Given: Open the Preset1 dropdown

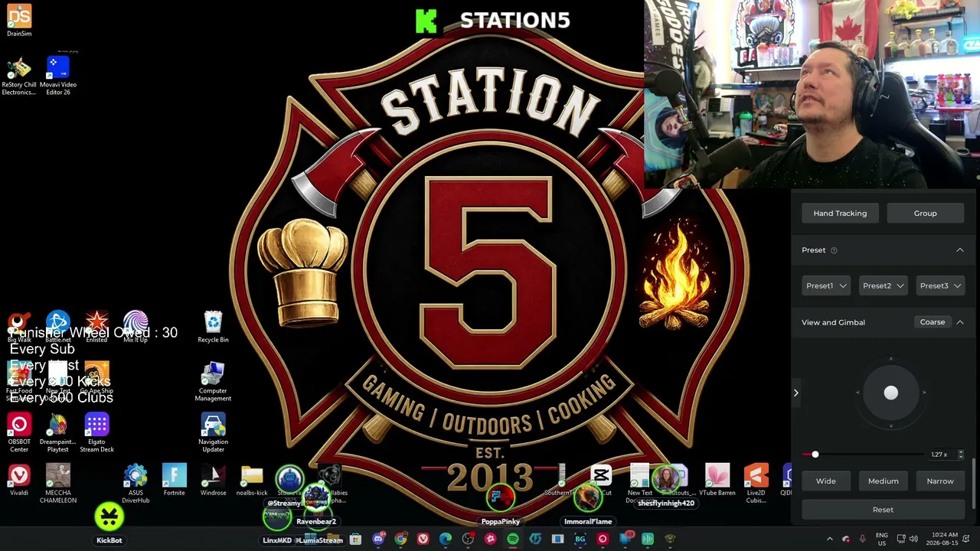Looking at the screenshot, I should point(826,285).
